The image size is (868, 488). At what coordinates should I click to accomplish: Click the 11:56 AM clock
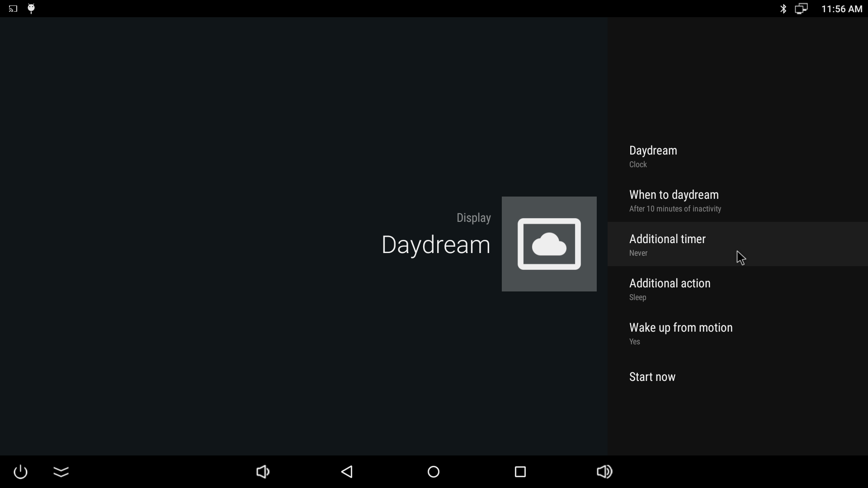pyautogui.click(x=842, y=9)
